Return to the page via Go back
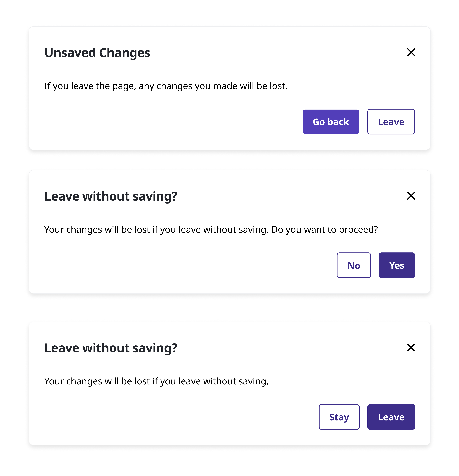The height and width of the screenshot is (476, 459). tap(331, 122)
